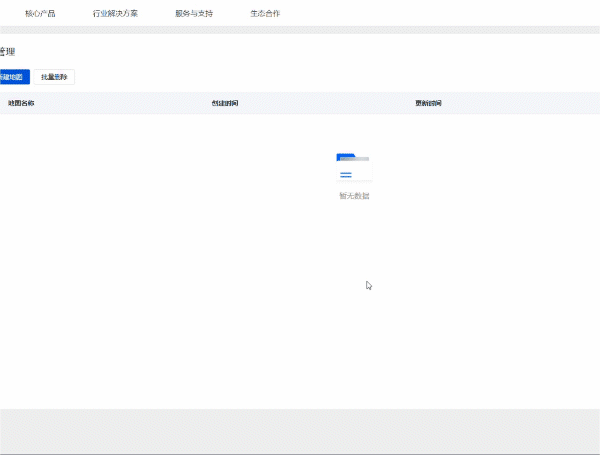The height and width of the screenshot is (455, 600).
Task: Click the 地图名称 column header
Action: pyautogui.click(x=21, y=103)
